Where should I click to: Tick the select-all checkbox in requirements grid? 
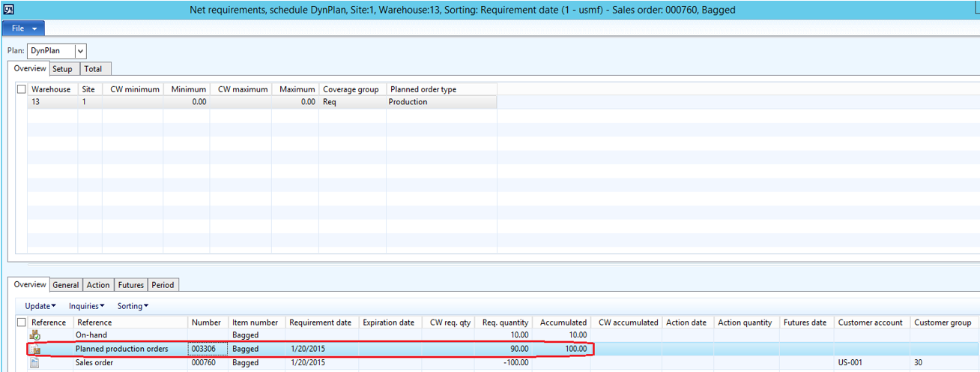click(x=21, y=322)
